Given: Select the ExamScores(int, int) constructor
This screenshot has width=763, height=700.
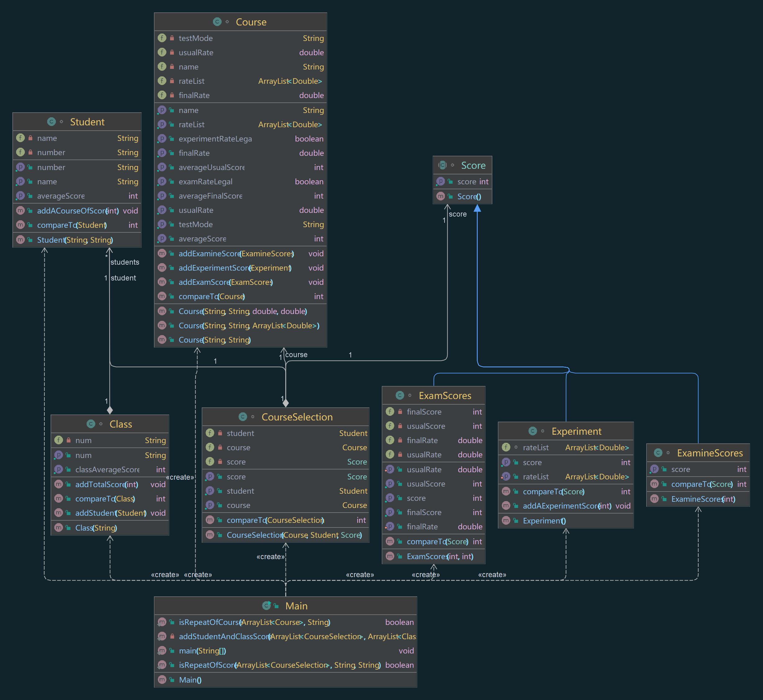Looking at the screenshot, I should tap(440, 556).
